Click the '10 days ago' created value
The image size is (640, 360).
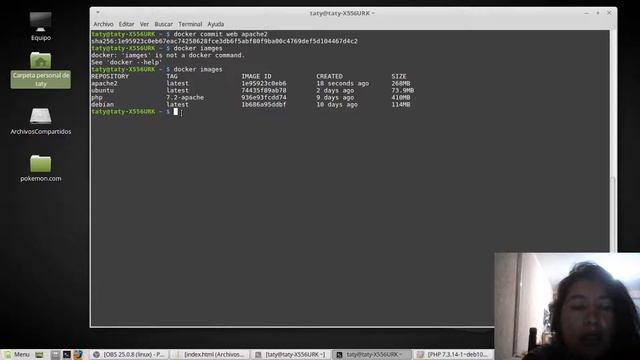(337, 104)
